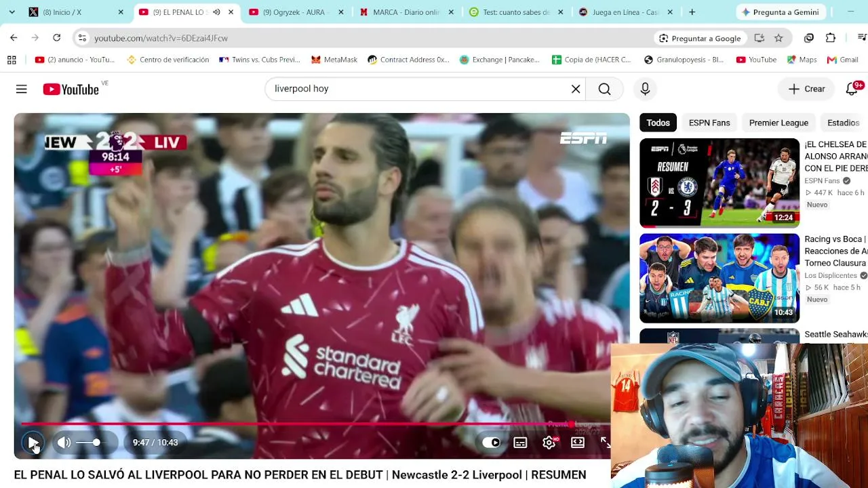Toggle the autoplay switch in the player

[492, 443]
